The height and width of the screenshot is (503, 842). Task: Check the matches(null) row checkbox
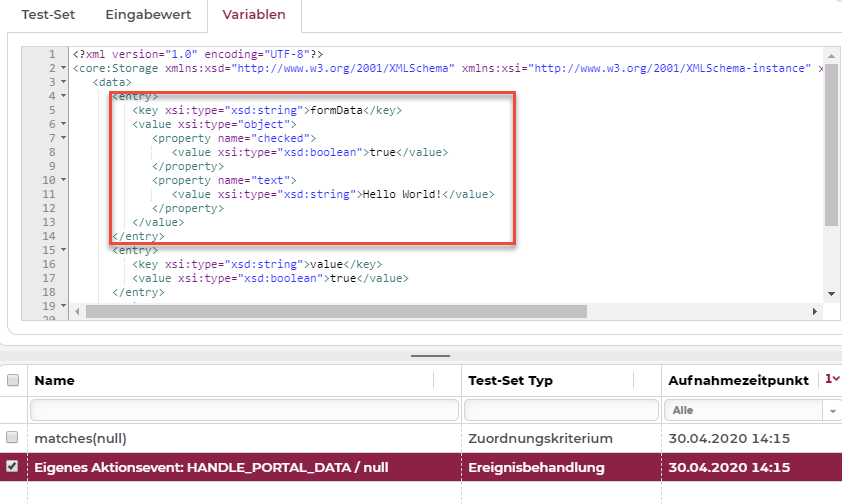click(13, 438)
